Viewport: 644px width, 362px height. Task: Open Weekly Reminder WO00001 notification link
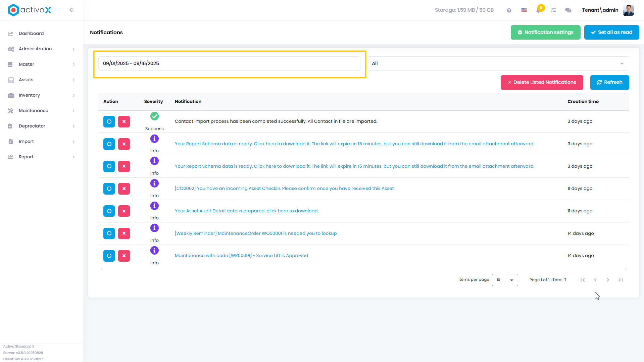click(256, 233)
